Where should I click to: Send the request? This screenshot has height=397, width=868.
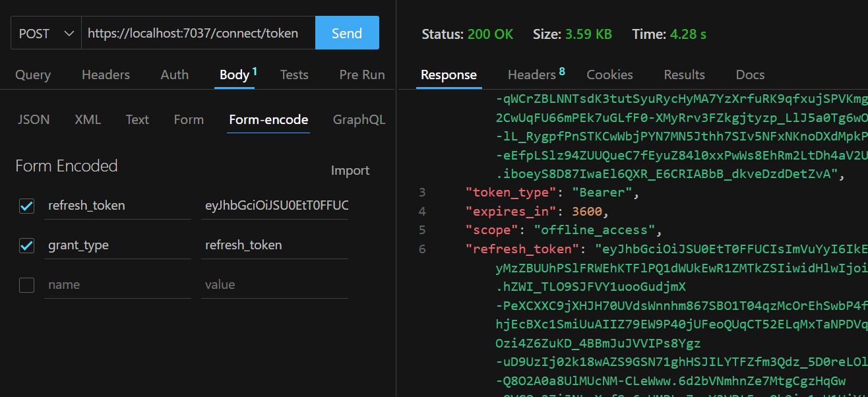(347, 33)
